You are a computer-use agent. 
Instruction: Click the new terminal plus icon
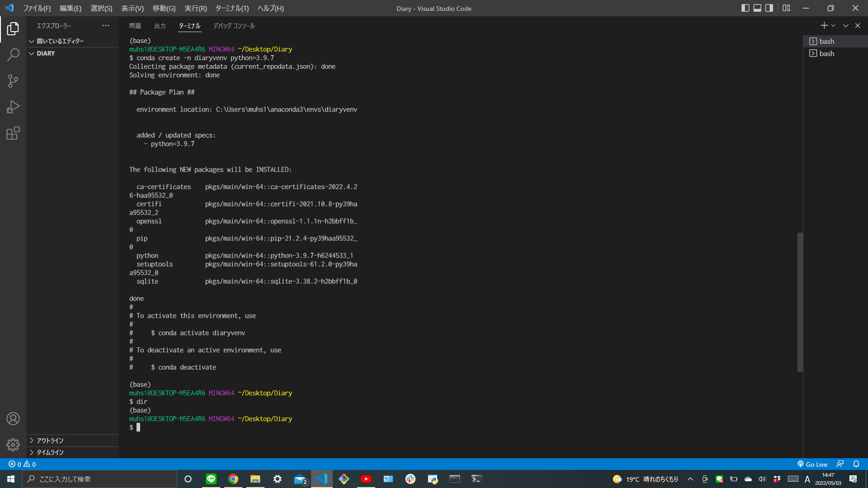[x=824, y=26]
